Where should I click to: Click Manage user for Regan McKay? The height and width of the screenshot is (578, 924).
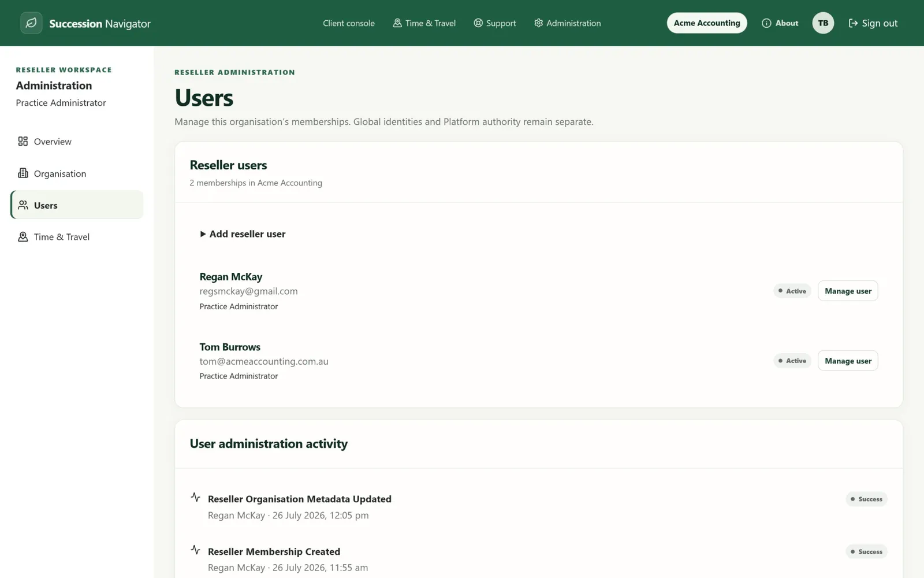[x=848, y=291]
